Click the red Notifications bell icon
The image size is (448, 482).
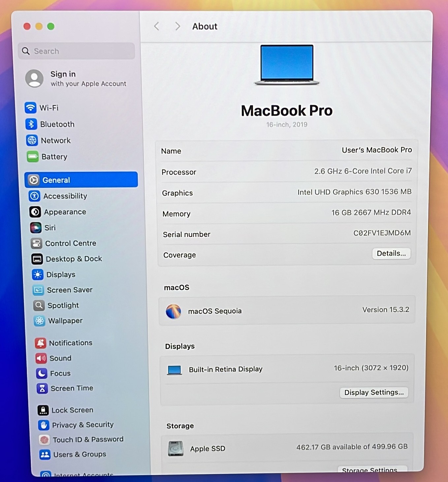(x=41, y=343)
